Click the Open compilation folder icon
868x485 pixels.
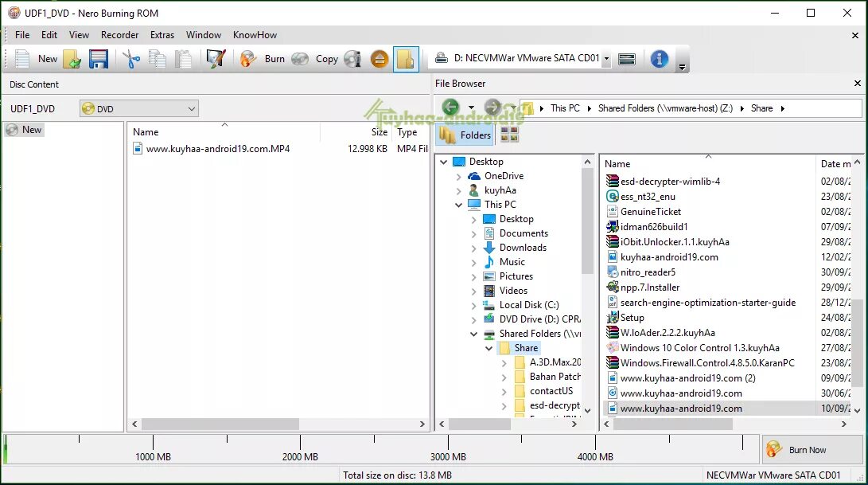[x=72, y=59]
